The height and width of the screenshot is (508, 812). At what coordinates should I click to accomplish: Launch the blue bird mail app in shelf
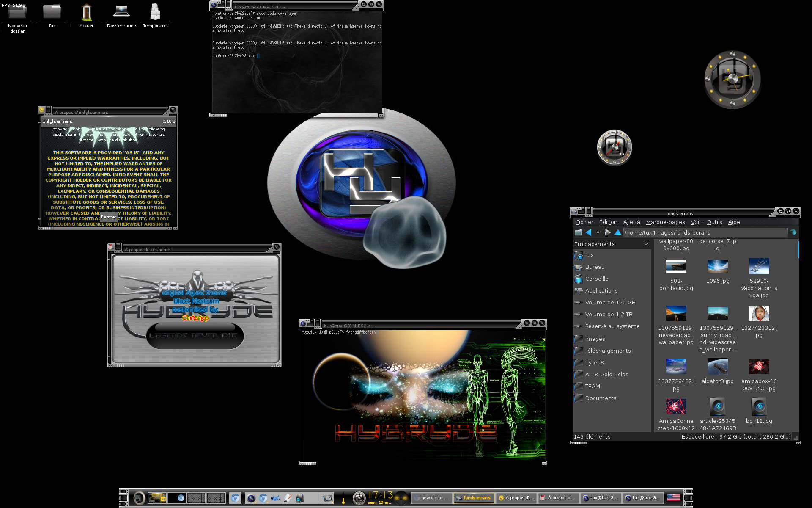tap(276, 498)
